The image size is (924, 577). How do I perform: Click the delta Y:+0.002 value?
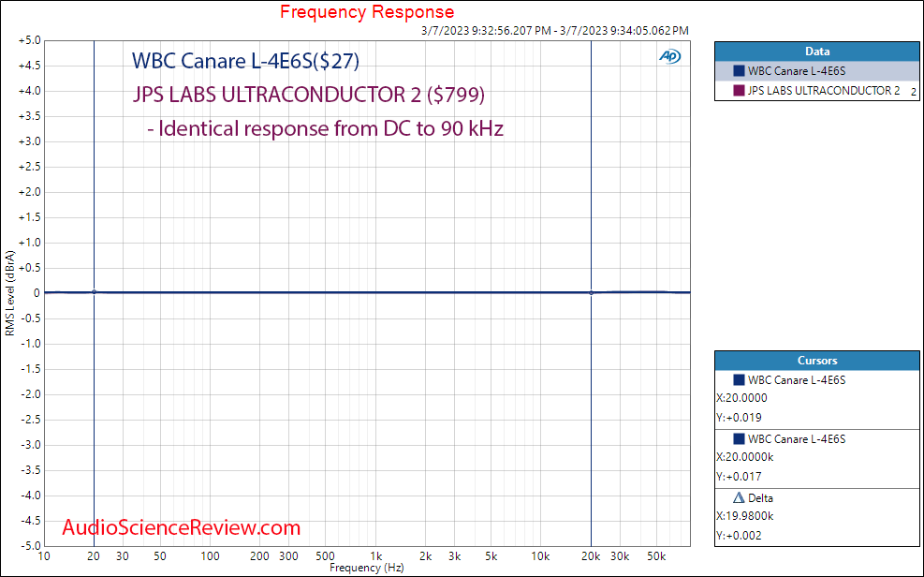pyautogui.click(x=739, y=535)
